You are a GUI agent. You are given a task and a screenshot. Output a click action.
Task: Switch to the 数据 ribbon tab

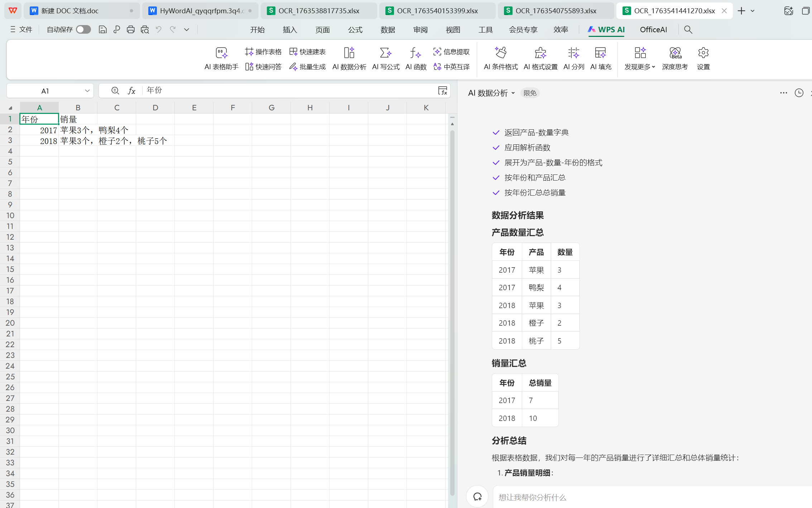click(388, 30)
